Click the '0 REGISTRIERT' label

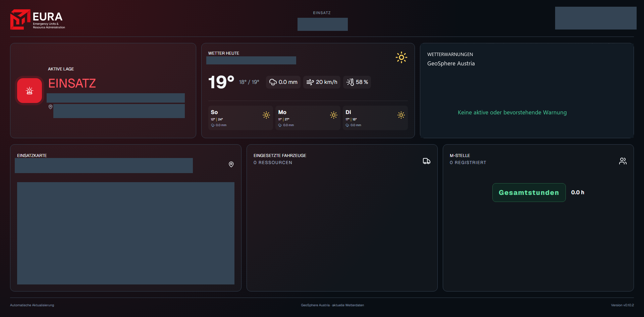click(468, 163)
